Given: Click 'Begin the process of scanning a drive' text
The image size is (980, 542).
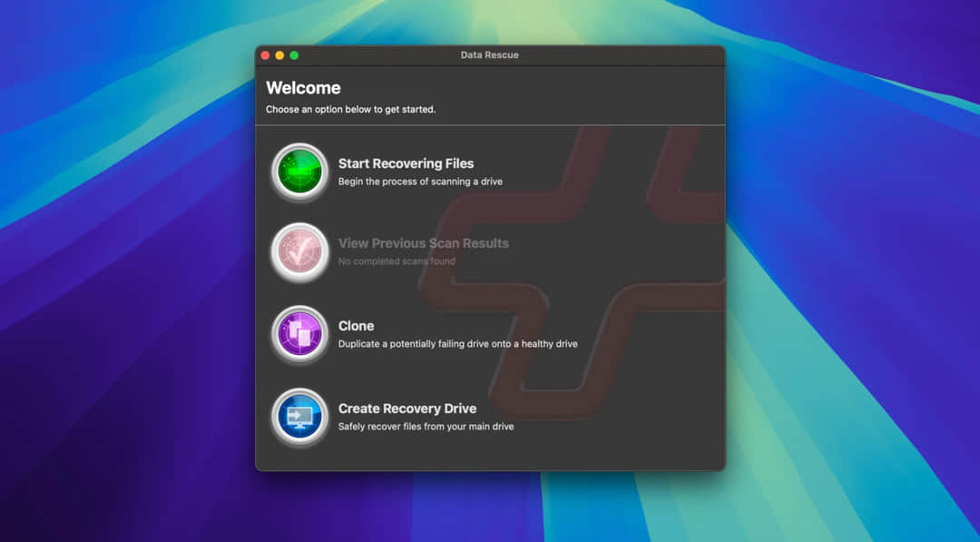Looking at the screenshot, I should click(421, 182).
